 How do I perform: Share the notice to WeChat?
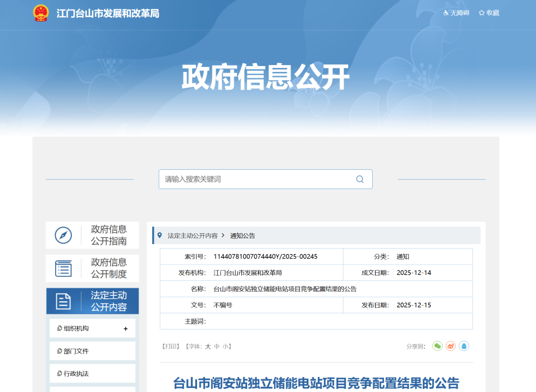pos(437,346)
